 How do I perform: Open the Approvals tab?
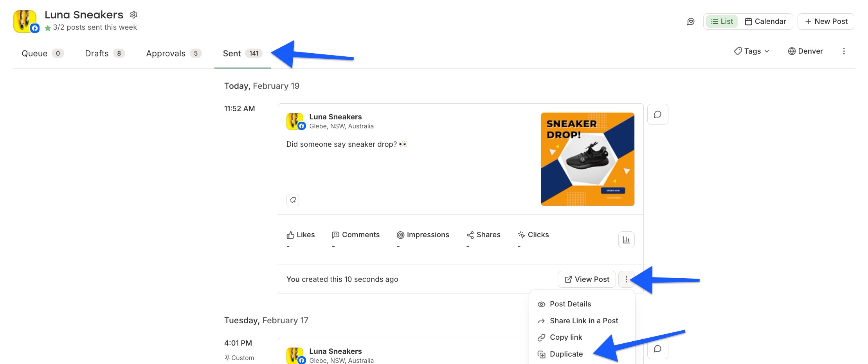(174, 53)
